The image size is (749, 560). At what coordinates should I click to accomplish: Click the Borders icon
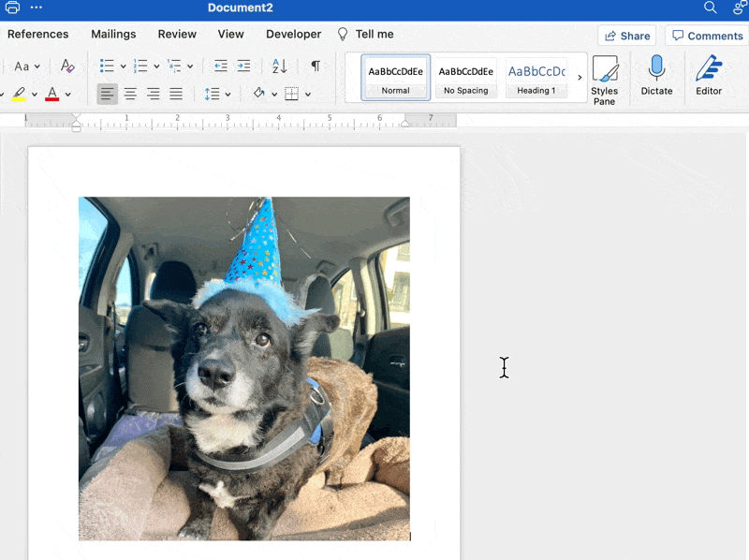[x=291, y=94]
